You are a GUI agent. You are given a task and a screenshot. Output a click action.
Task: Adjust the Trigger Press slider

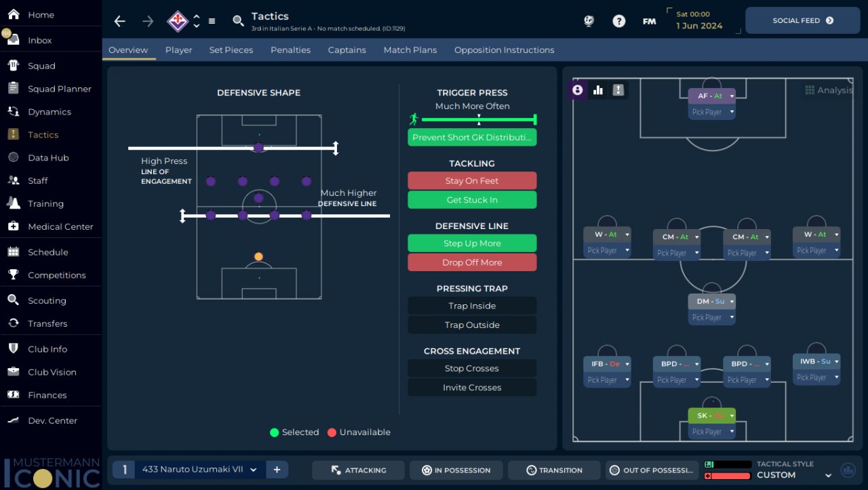479,120
